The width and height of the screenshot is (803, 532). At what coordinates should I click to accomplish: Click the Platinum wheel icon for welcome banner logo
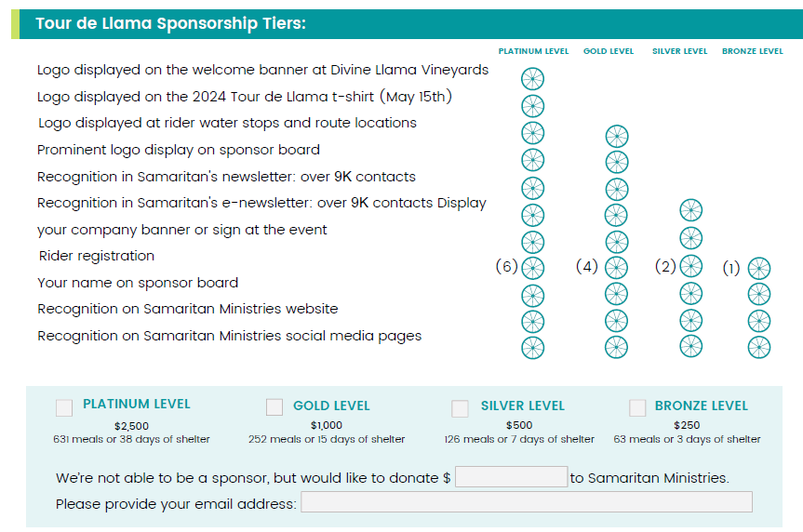532,78
